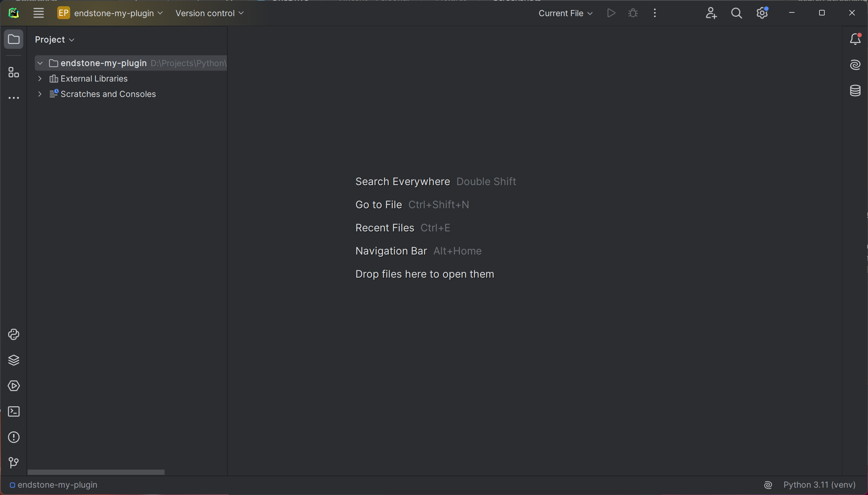The height and width of the screenshot is (495, 868).
Task: Open the Services tool window
Action: pyautogui.click(x=13, y=386)
